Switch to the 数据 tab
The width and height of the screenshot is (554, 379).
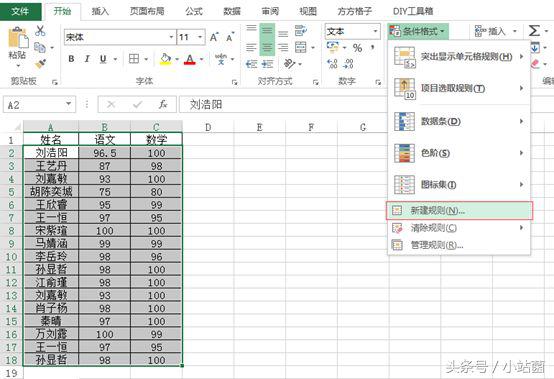click(x=232, y=11)
